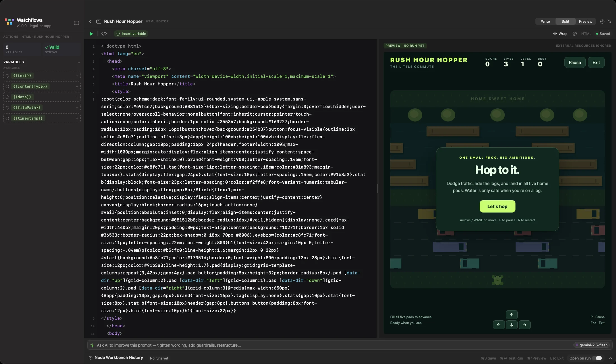Click the ⌘/ Preview shortcut

pyautogui.click(x=536, y=358)
